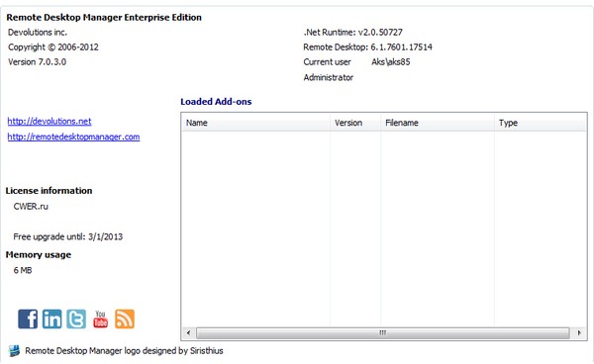594x364 pixels.
Task: Open the LinkedIn social icon
Action: pos(51,318)
